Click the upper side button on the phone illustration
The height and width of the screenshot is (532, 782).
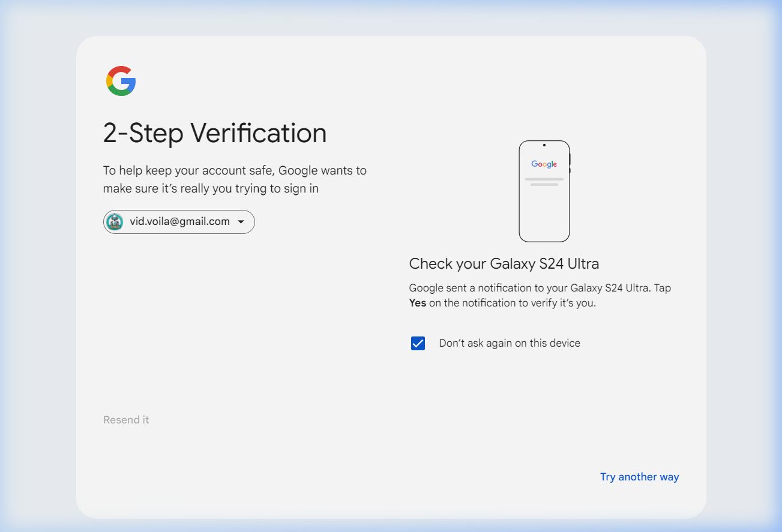coord(570,158)
